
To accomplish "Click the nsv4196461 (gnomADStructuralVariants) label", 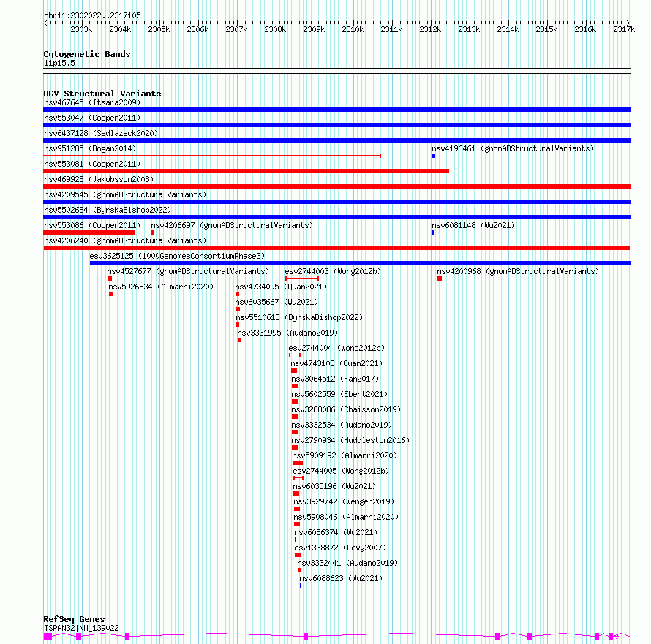I will pos(513,148).
